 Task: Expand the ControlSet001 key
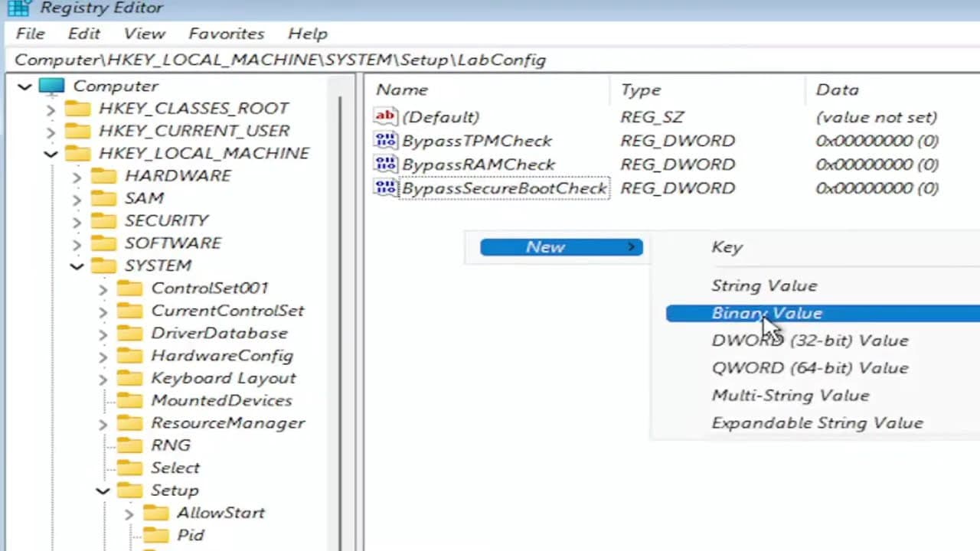[x=103, y=289]
